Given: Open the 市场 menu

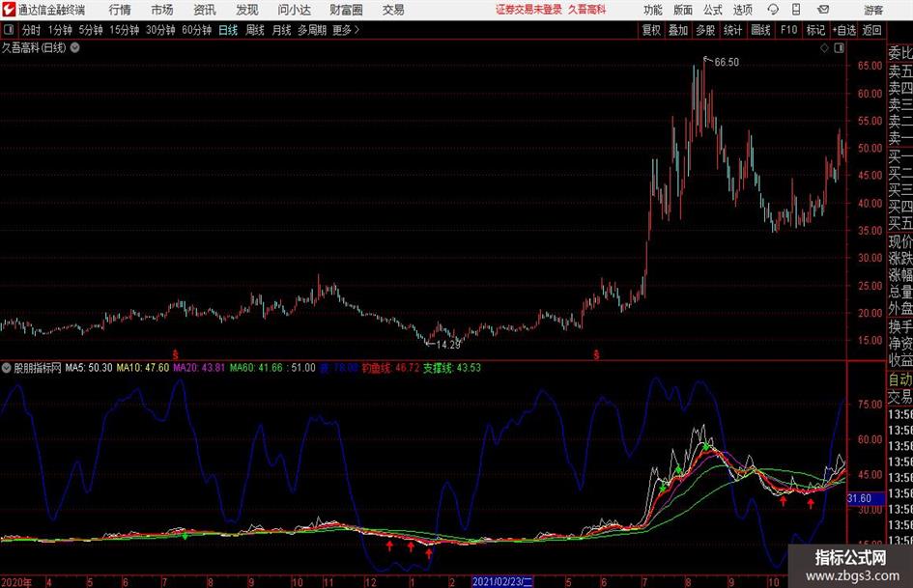Looking at the screenshot, I should (162, 10).
